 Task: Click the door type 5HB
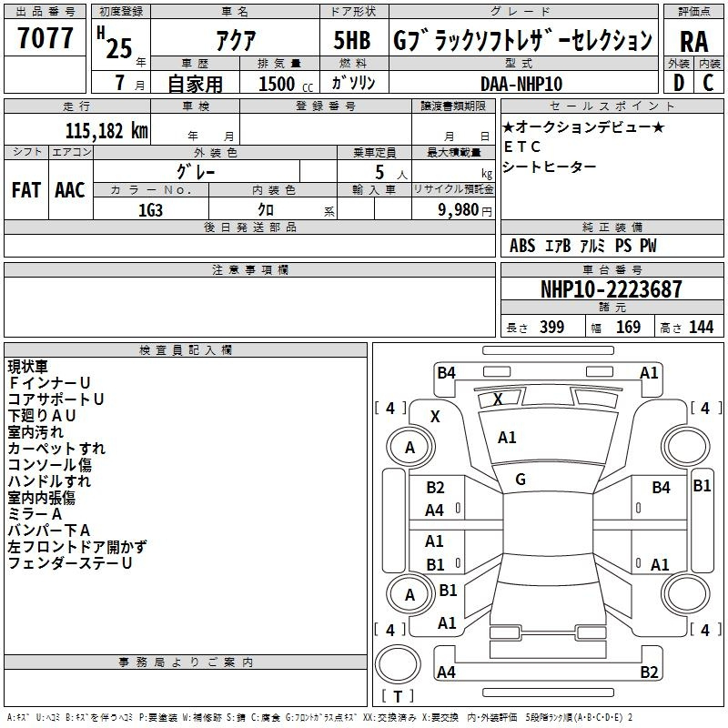[352, 40]
